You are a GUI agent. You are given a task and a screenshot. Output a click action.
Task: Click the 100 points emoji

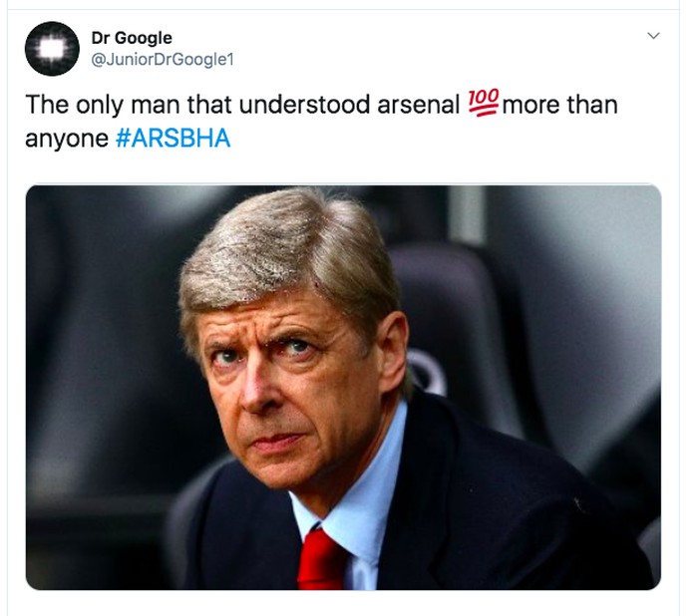point(483,103)
